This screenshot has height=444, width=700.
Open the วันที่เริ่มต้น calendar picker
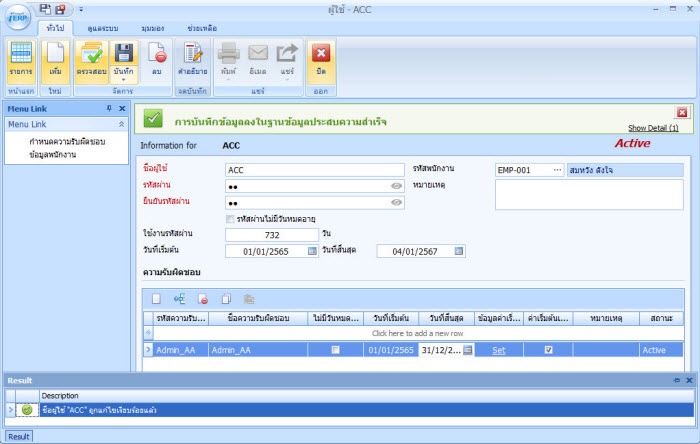[x=312, y=251]
